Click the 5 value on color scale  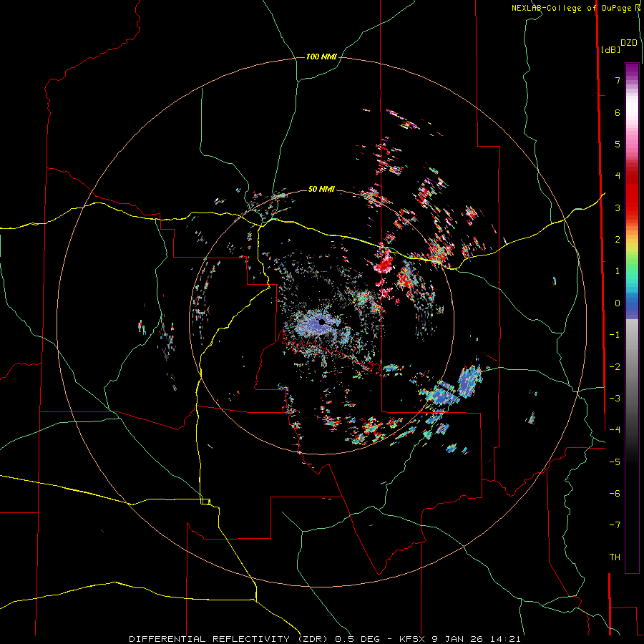point(618,144)
